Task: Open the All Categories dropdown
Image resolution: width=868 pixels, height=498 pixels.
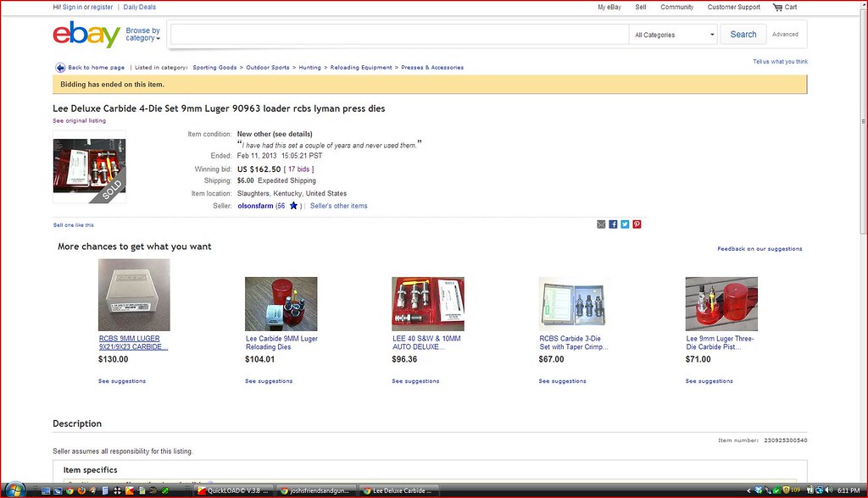Action: pos(673,35)
